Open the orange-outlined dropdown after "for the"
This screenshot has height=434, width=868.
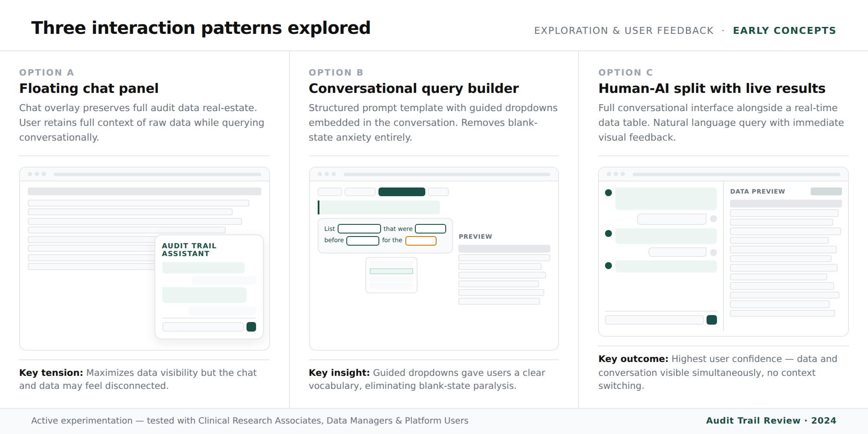coord(421,240)
